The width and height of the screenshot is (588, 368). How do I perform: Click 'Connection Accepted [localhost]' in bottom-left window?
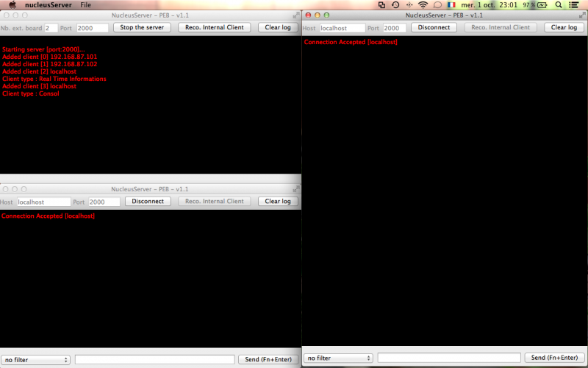click(48, 216)
